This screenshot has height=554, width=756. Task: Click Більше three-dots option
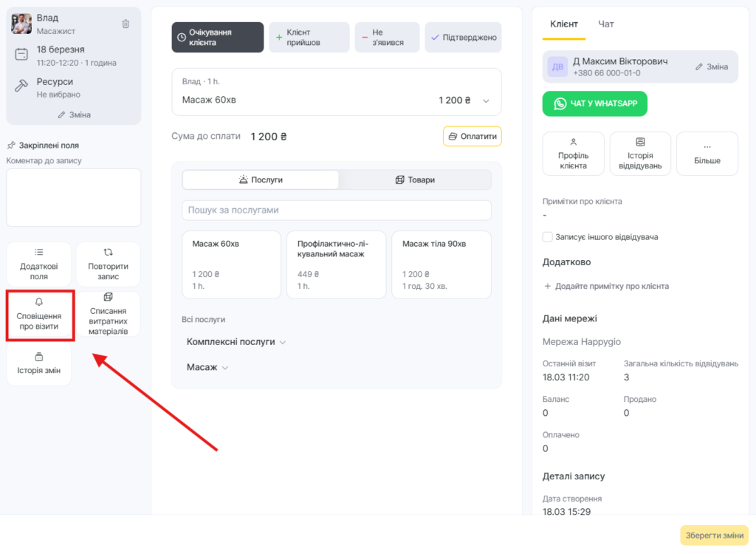[x=707, y=154]
